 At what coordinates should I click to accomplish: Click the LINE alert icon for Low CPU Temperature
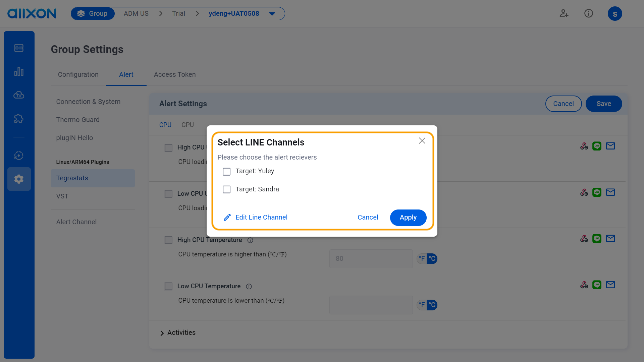[597, 285]
